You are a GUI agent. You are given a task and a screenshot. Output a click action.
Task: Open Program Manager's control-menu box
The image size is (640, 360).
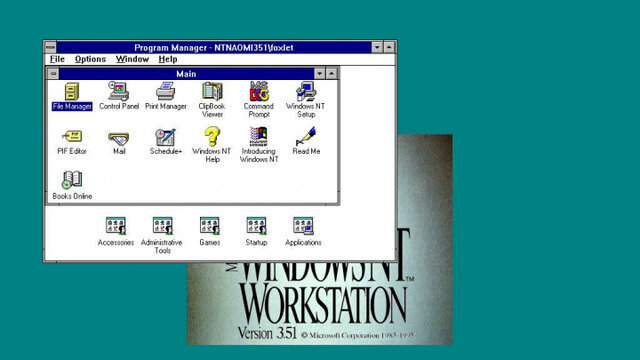click(x=50, y=47)
